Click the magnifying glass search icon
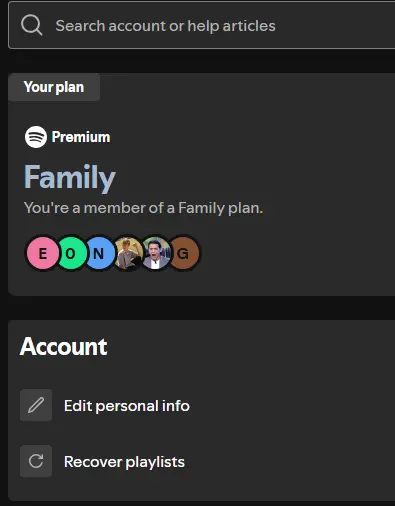The height and width of the screenshot is (506, 395). coord(32,25)
